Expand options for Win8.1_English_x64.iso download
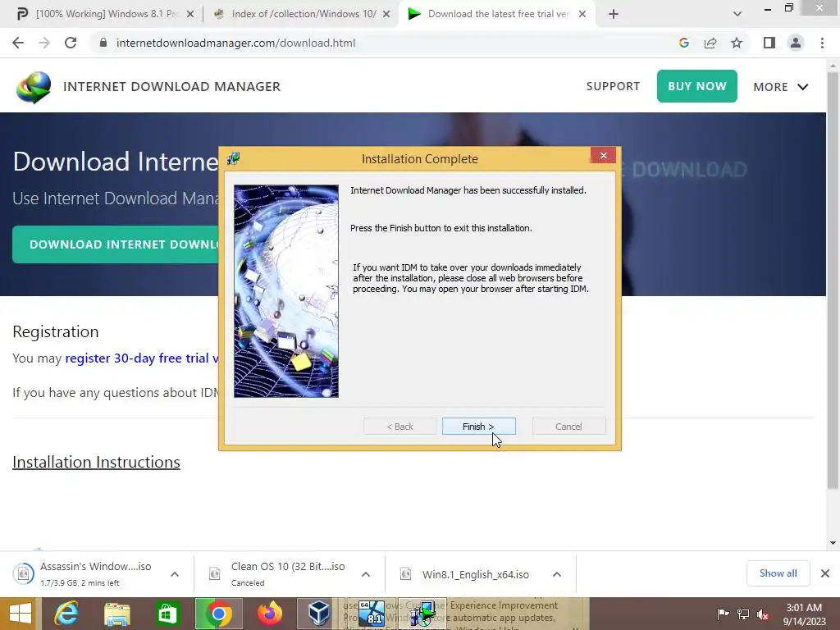 557,573
